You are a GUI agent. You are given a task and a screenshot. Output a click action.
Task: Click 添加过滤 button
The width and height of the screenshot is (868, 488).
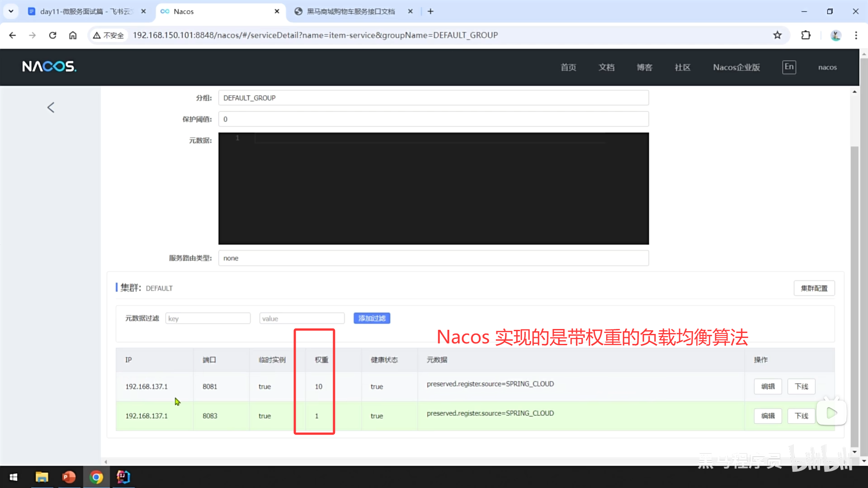click(x=372, y=319)
